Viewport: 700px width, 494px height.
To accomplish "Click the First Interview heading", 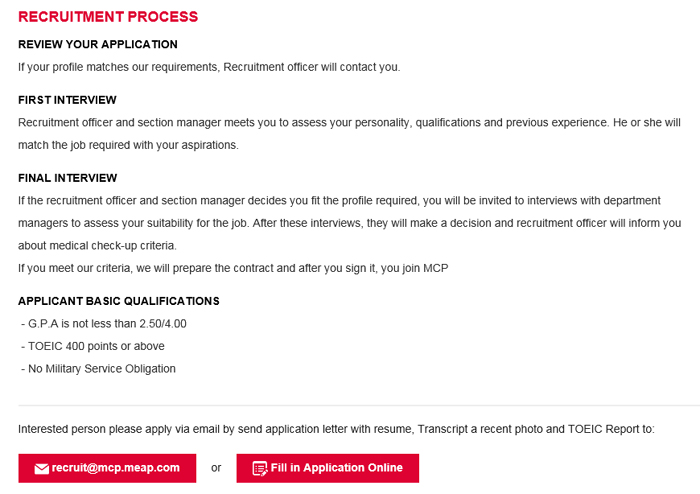I will tap(67, 100).
